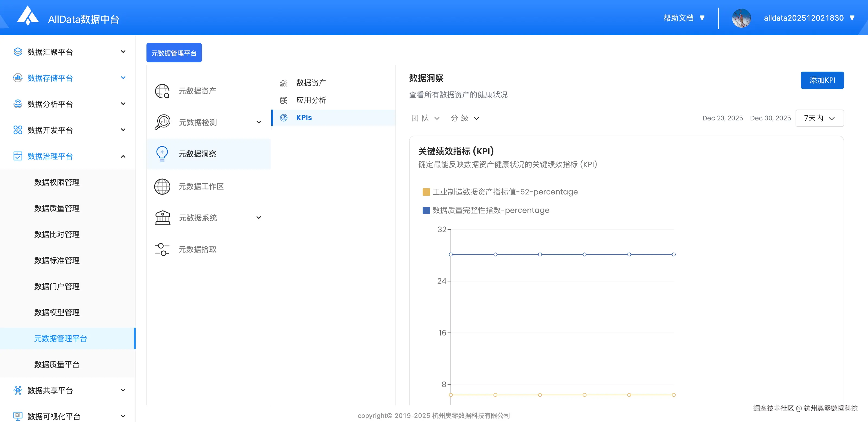Select 元数据管理平台 in sidebar
The width and height of the screenshot is (868, 422).
(x=68, y=338)
